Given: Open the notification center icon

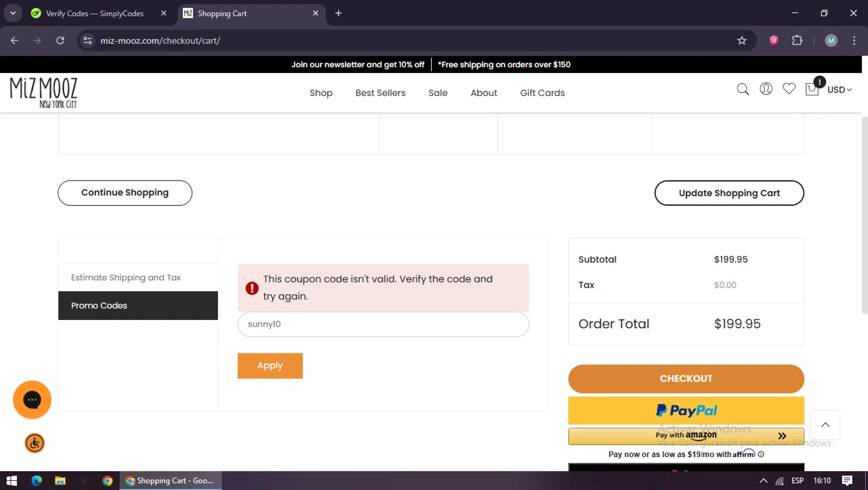Looking at the screenshot, I should tap(847, 481).
